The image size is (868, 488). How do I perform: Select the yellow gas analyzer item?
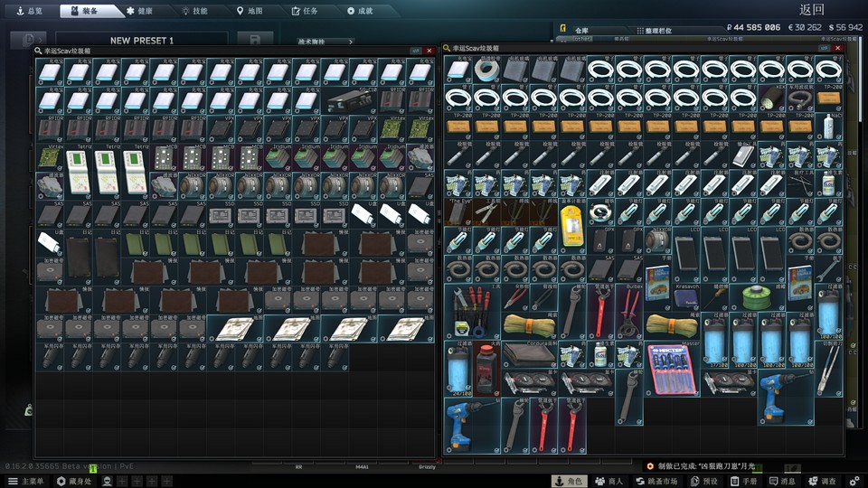pyautogui.click(x=571, y=226)
